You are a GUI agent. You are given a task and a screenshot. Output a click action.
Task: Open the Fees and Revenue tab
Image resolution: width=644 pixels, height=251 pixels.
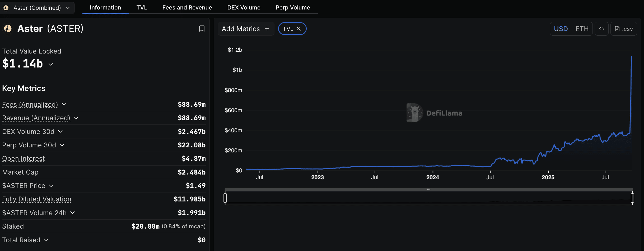point(187,7)
